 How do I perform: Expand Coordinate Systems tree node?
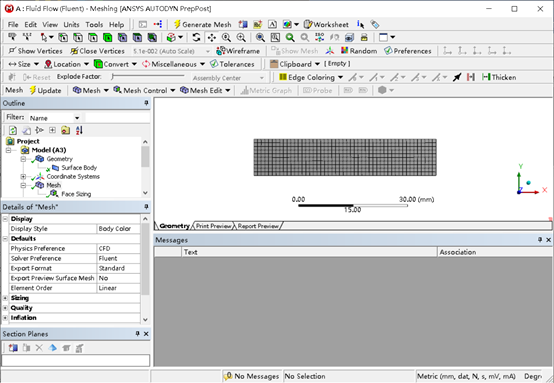[x=23, y=176]
